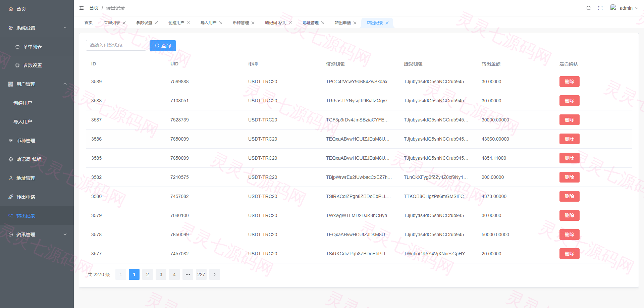
Task: Click receiver wallet TWuboGK5Y4VjXNuesGpHY… cell
Action: coord(437,254)
